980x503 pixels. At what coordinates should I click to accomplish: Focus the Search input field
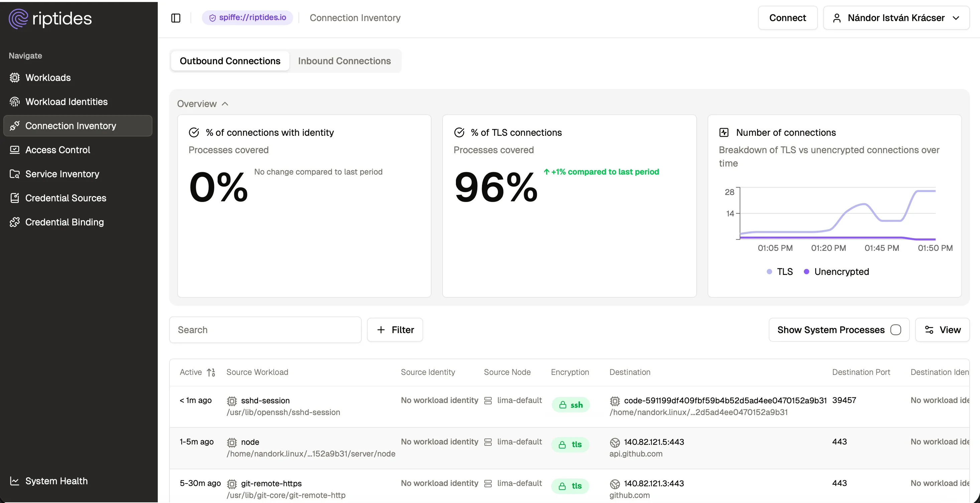coord(265,330)
